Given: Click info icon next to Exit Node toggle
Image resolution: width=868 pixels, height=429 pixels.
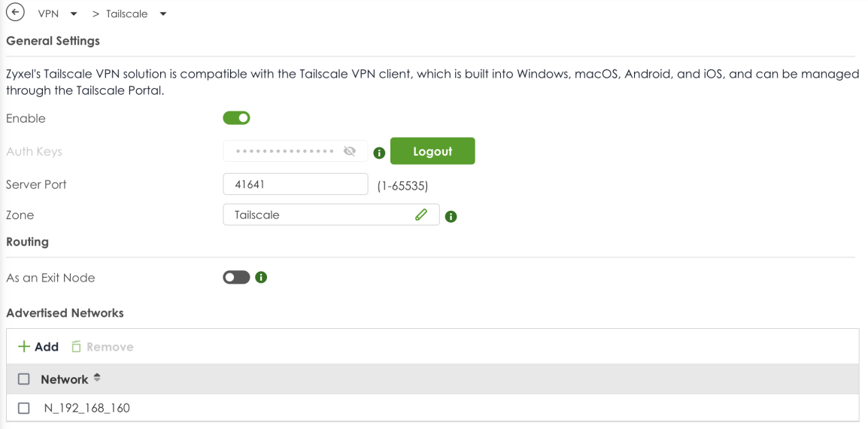Looking at the screenshot, I should tap(262, 278).
